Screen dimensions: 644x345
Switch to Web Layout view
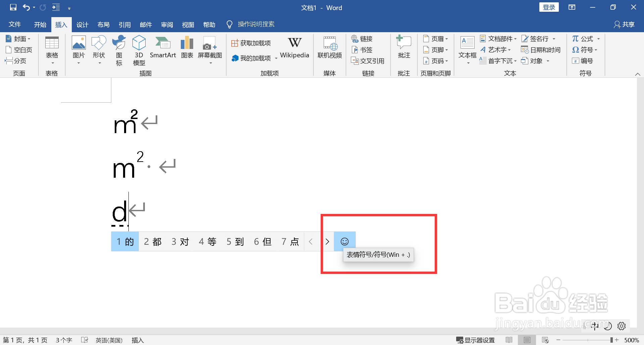pyautogui.click(x=544, y=340)
